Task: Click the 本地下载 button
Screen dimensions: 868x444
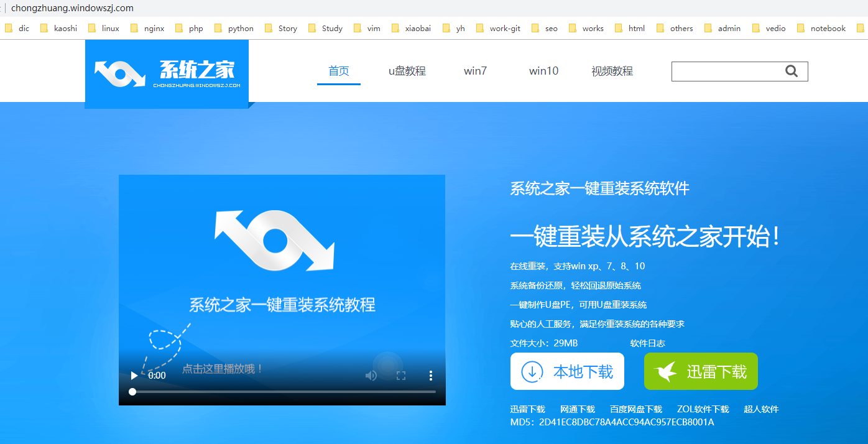Action: (567, 372)
